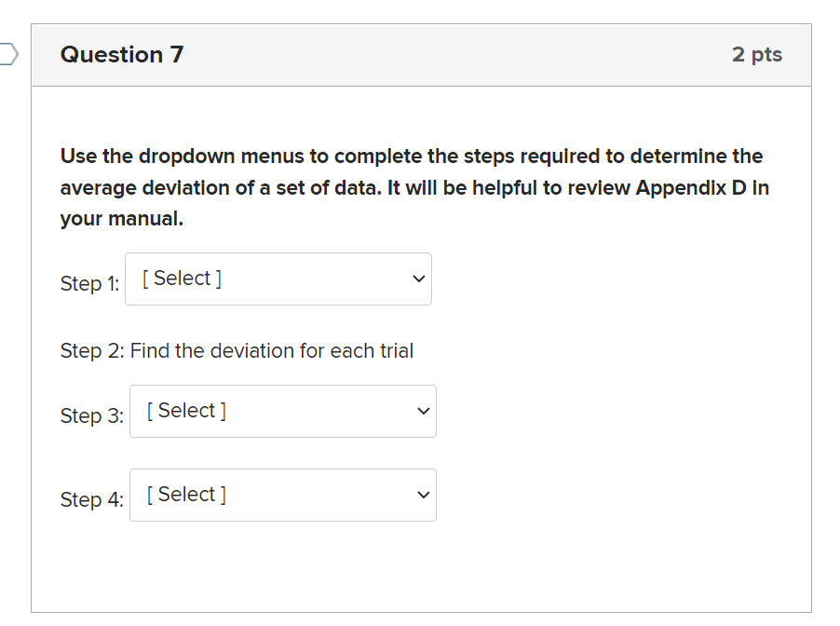Click the "Step 4:" label
The width and height of the screenshot is (840, 626).
[91, 500]
